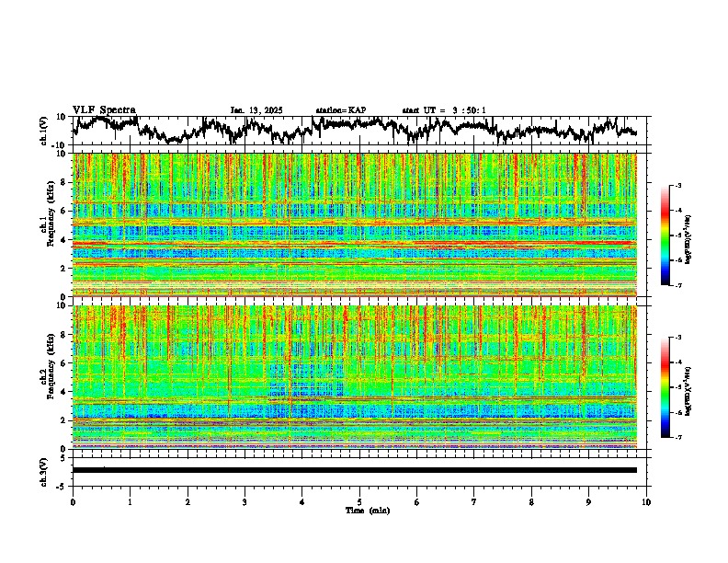Click the log PSD label next to ch.1 colorbar
728x563 pixels.
pyautogui.click(x=688, y=239)
